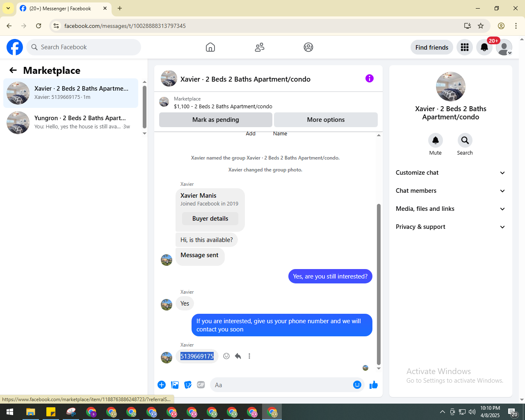Click the Facebook logo icon

tap(15, 47)
